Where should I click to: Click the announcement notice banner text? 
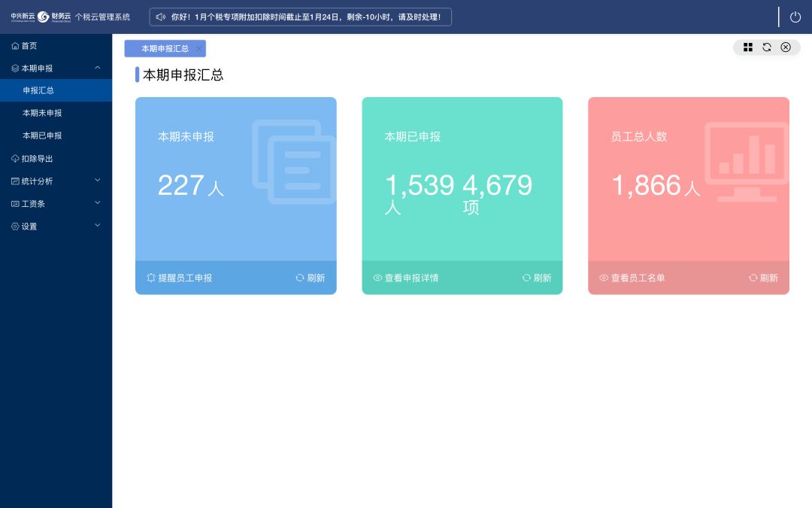pyautogui.click(x=306, y=17)
